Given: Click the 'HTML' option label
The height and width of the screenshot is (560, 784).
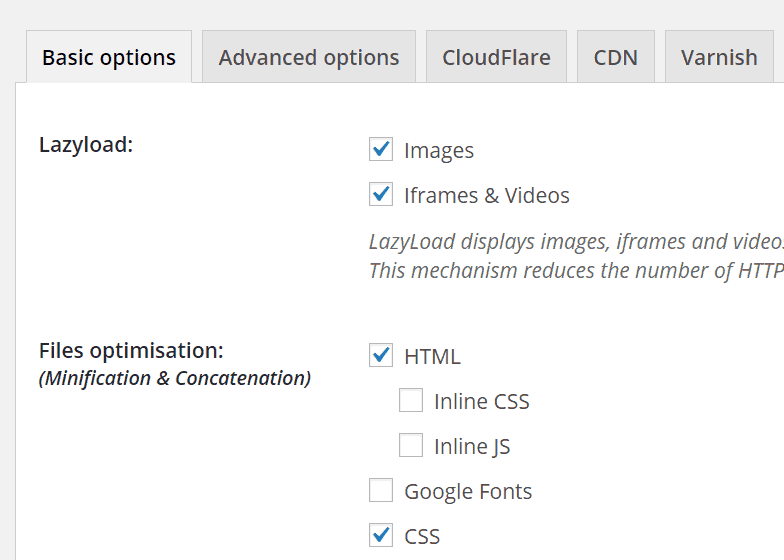Looking at the screenshot, I should (432, 356).
